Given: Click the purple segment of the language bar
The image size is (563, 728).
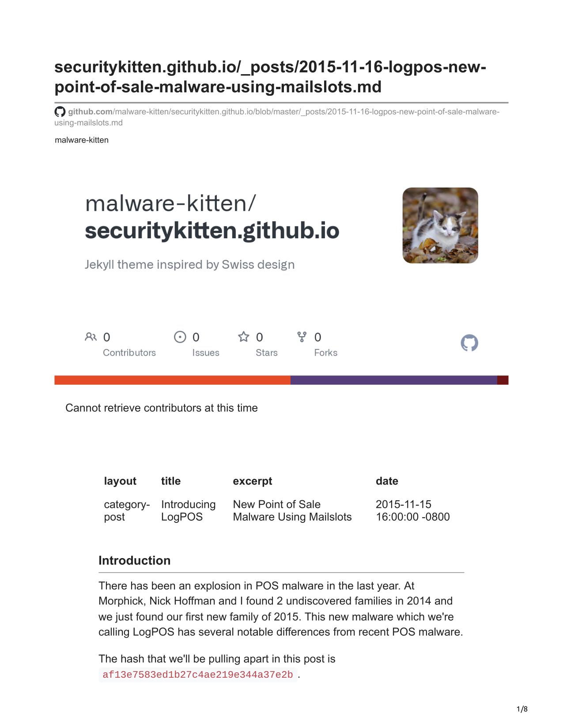Looking at the screenshot, I should (x=394, y=380).
